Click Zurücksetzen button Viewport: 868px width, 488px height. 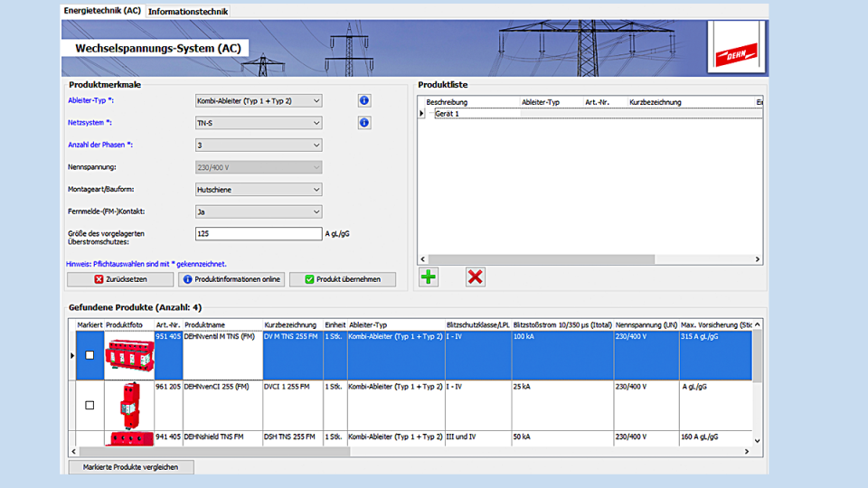(x=120, y=279)
